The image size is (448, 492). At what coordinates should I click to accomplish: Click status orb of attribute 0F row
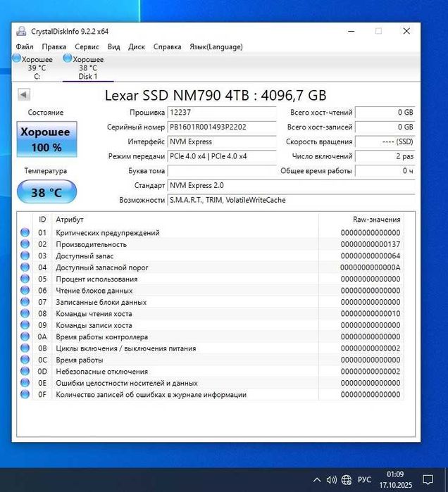click(x=25, y=394)
